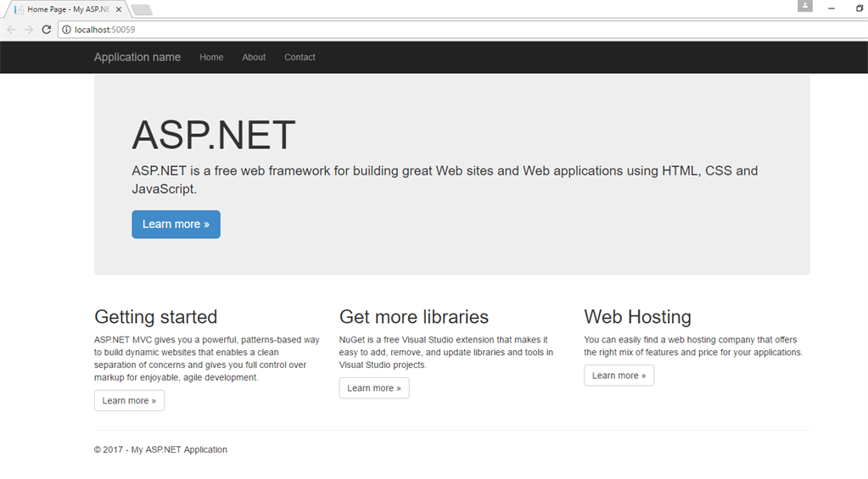This screenshot has width=868, height=479.
Task: Click the browser forward arrow
Action: (29, 30)
